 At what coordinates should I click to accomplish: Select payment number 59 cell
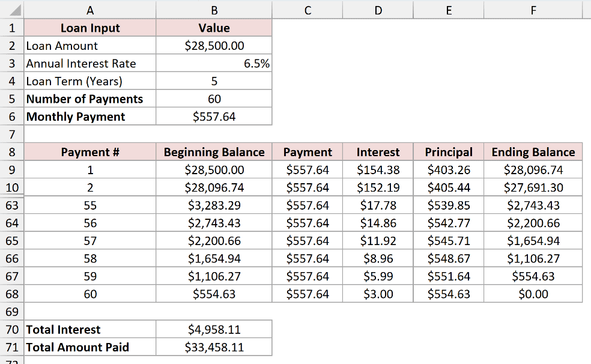pyautogui.click(x=89, y=276)
